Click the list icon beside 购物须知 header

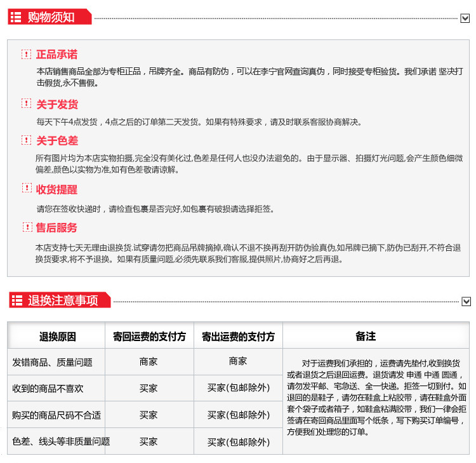[x=16, y=17]
